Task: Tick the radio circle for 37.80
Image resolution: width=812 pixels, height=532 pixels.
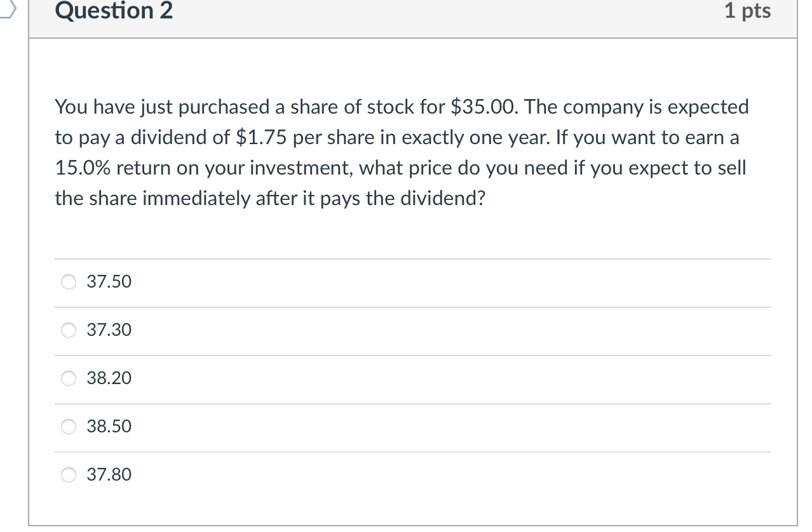Action: [x=69, y=475]
